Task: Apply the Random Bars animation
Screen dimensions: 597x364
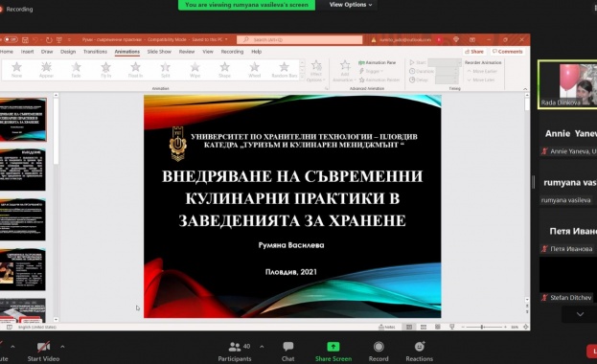Action: (x=285, y=70)
